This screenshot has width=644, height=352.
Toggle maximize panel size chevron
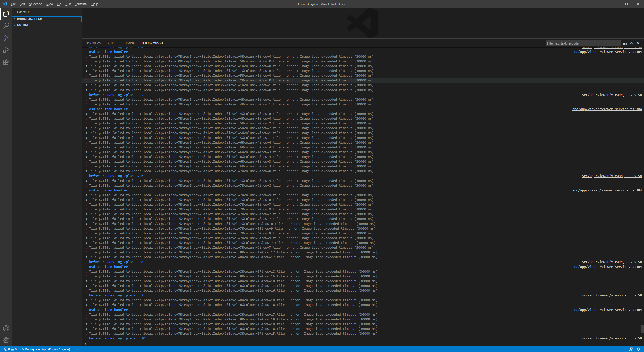(x=632, y=43)
